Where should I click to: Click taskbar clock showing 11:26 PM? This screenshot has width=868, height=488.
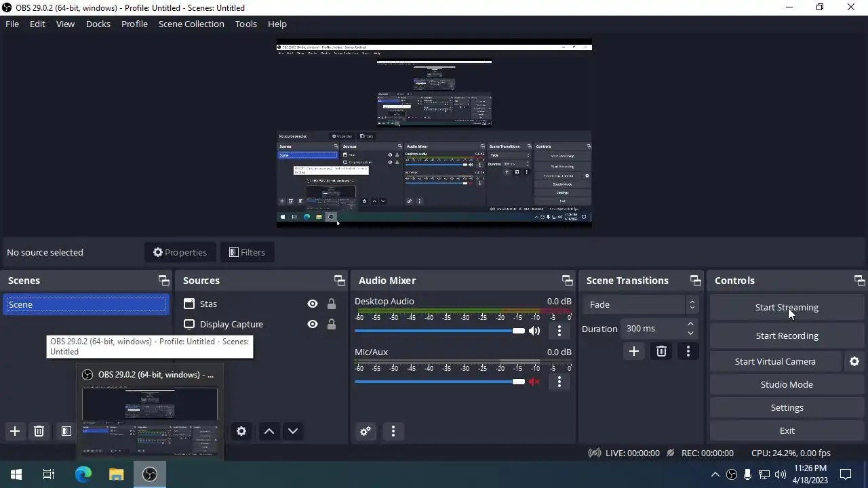tap(810, 474)
